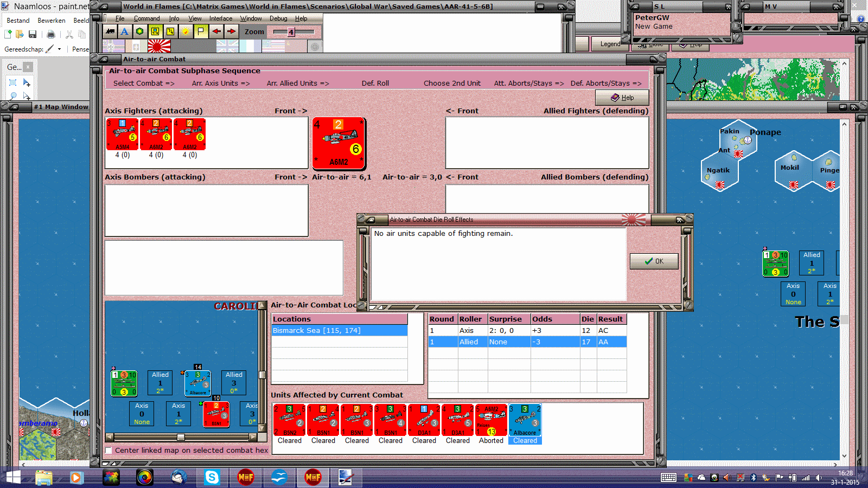This screenshot has height=488, width=868.
Task: Click the green naval counter on linked map
Action: point(124,383)
